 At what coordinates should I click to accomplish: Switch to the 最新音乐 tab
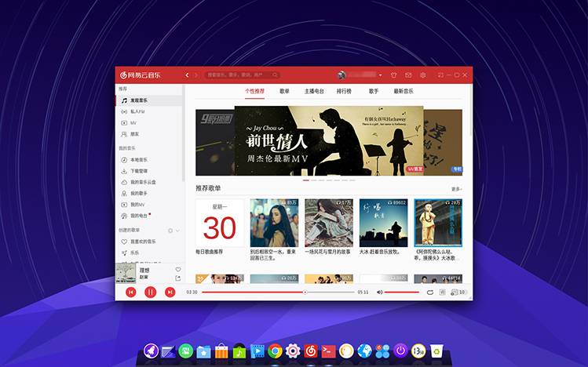pyautogui.click(x=404, y=91)
